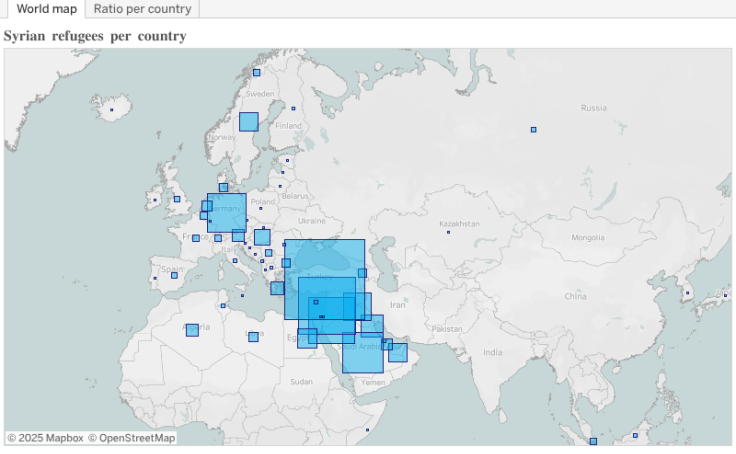Switch to the World map tab
This screenshot has height=454, width=736.
click(x=46, y=9)
